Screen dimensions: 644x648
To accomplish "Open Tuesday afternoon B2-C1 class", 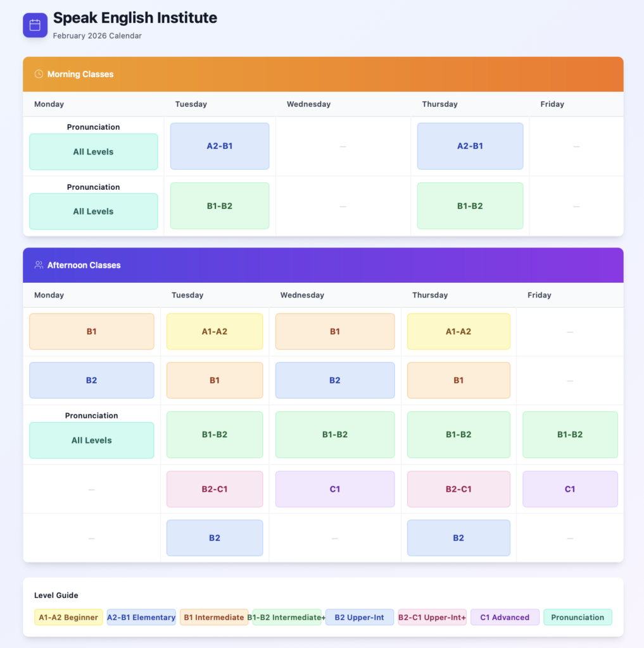I will coord(215,489).
